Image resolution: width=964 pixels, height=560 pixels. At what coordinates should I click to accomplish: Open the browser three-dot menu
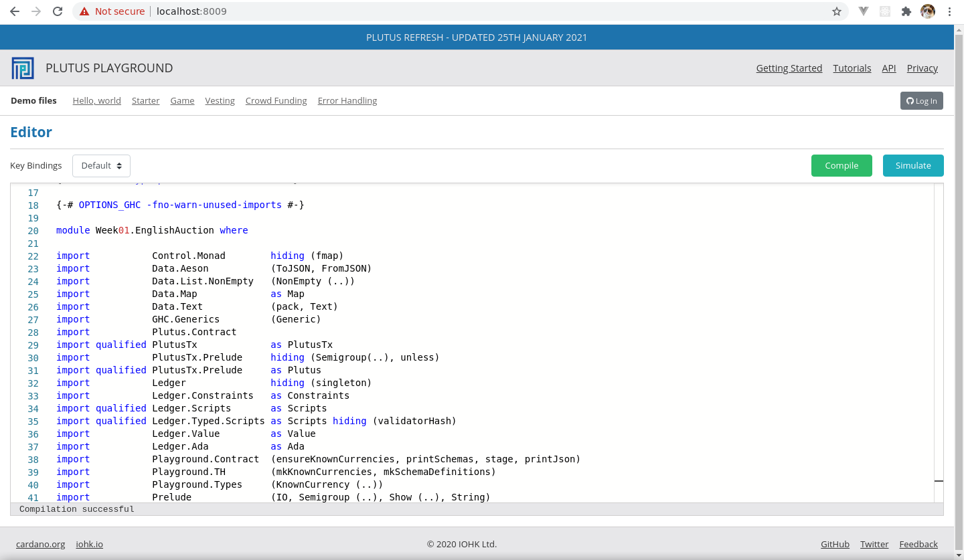[949, 11]
